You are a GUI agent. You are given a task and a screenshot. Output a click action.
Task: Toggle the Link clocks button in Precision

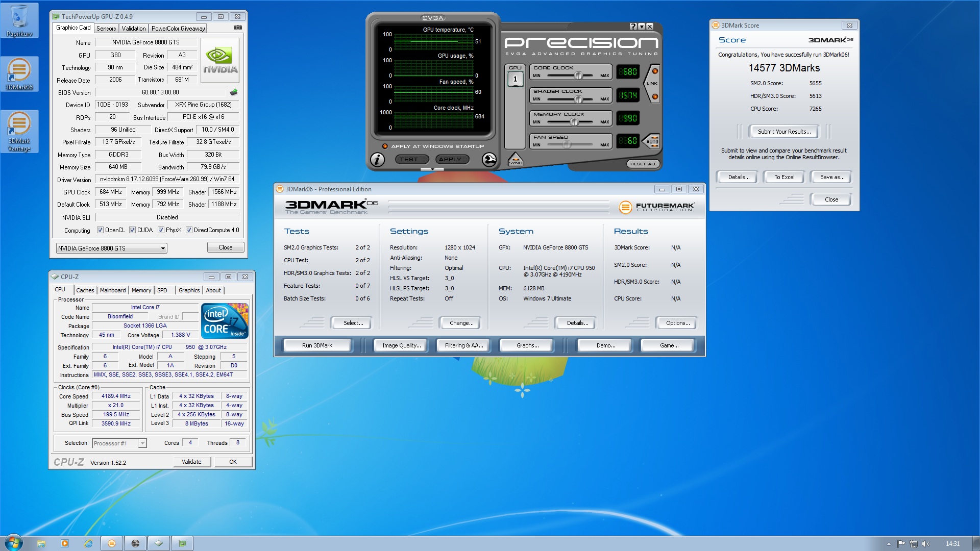(653, 83)
